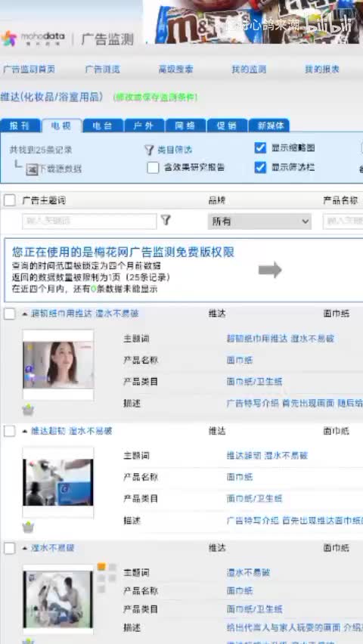
Task: Click the 维达(化妆品/浴室用品) heading
Action: 51,97
